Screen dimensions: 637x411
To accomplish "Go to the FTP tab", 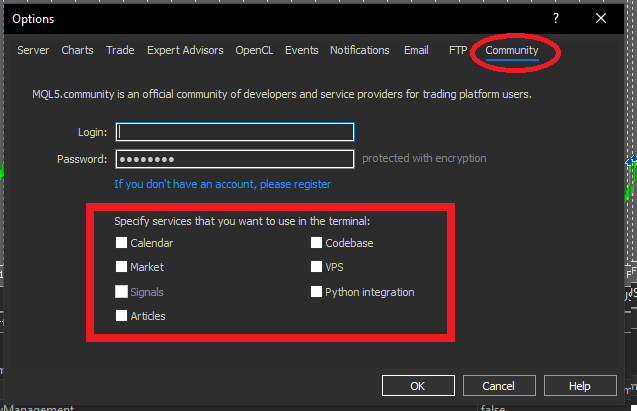I will [x=458, y=50].
